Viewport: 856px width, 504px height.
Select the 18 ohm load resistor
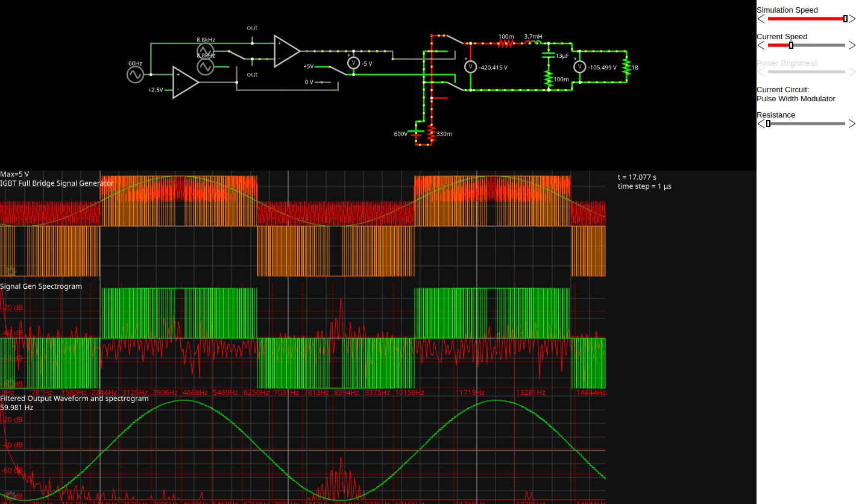(x=626, y=67)
